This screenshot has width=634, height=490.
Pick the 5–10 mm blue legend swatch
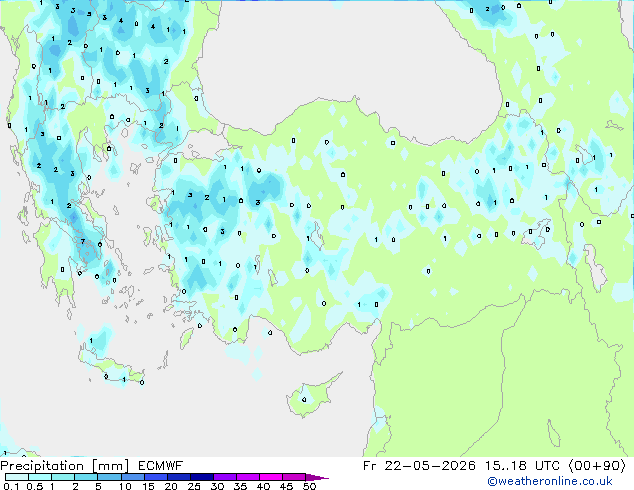click(x=109, y=477)
